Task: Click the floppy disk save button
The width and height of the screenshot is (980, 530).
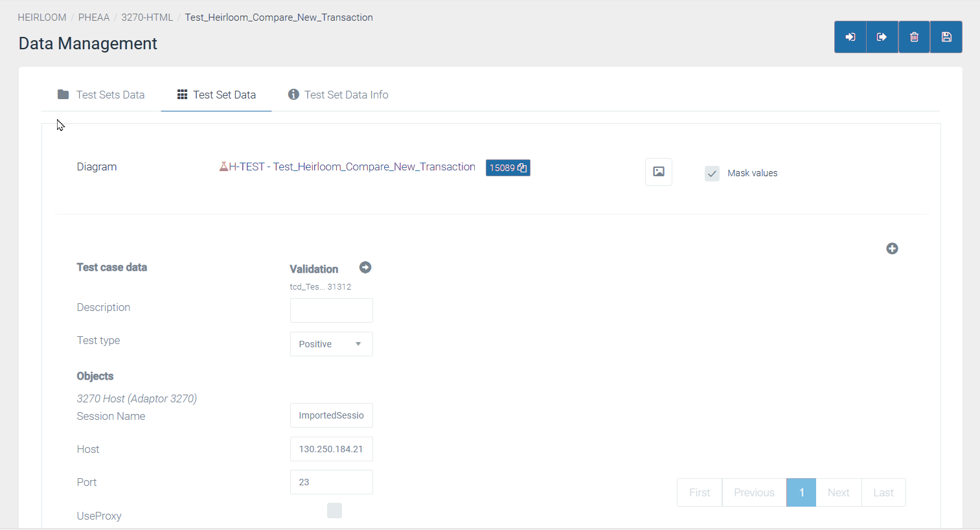Action: (946, 37)
